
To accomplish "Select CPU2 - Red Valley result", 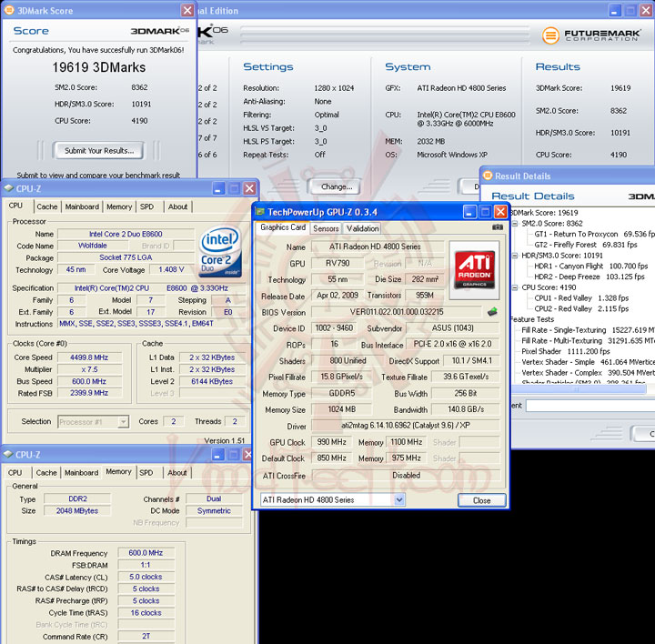I will (x=581, y=308).
